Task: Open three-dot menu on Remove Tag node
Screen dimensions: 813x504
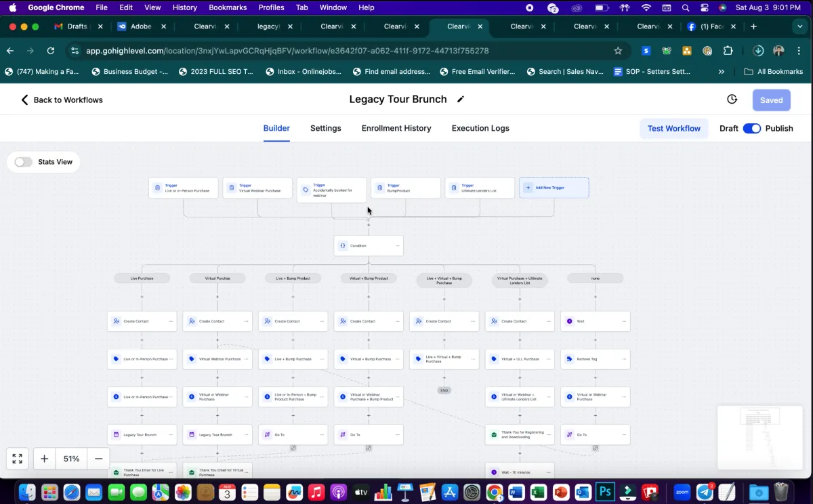Action: (624, 359)
